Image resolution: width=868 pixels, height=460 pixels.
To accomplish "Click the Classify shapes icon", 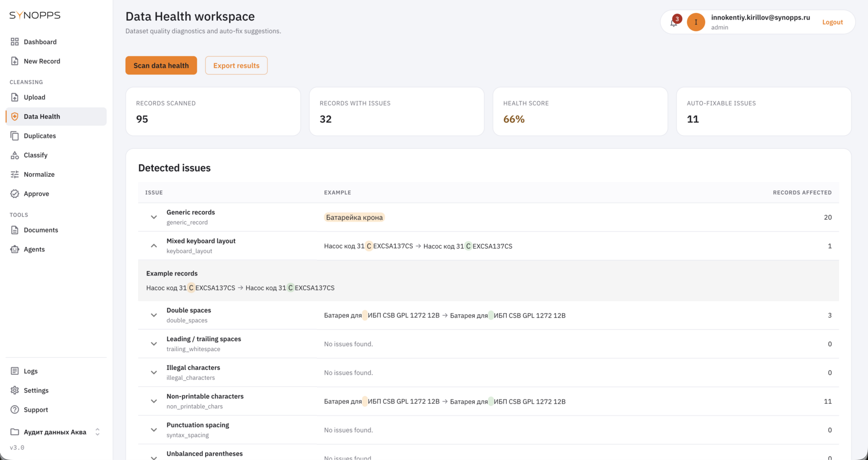I will pyautogui.click(x=14, y=155).
